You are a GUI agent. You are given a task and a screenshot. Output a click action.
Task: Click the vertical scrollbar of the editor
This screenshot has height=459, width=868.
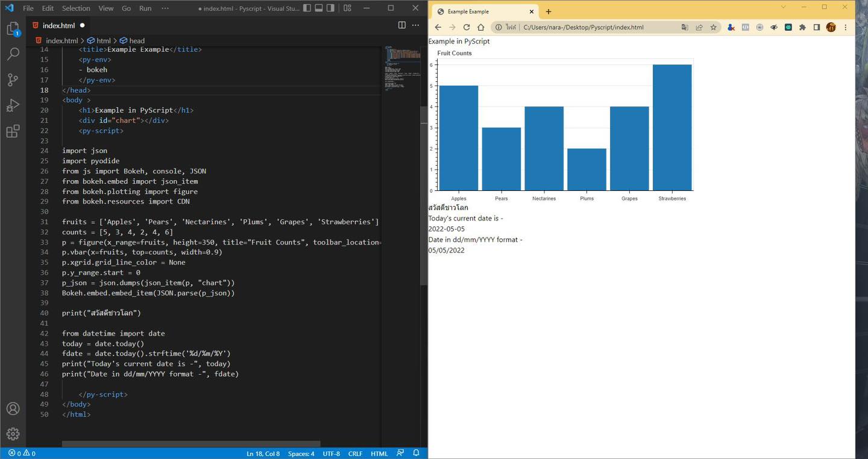click(x=424, y=196)
